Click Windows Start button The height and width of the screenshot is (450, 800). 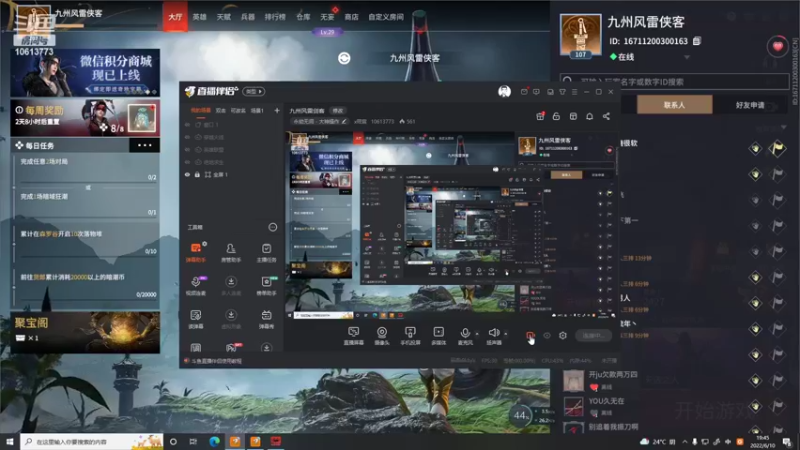(10, 441)
